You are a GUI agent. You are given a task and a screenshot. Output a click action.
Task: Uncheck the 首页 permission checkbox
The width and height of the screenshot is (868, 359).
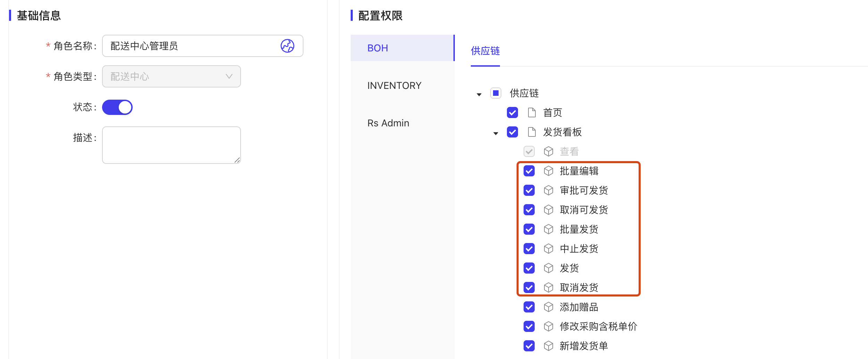(x=512, y=112)
